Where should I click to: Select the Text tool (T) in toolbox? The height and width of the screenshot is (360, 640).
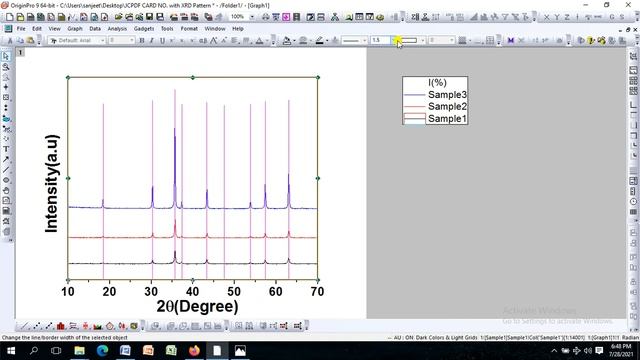6,149
